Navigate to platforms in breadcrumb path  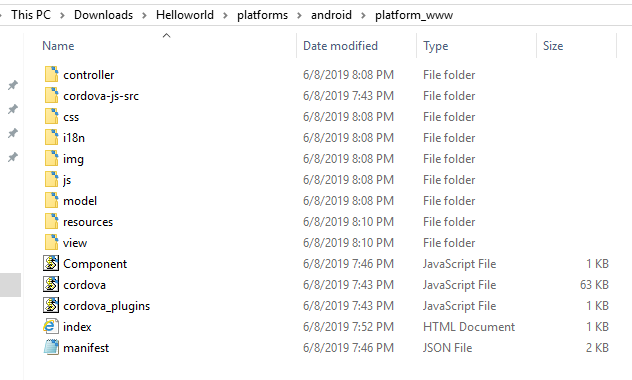[x=262, y=15]
